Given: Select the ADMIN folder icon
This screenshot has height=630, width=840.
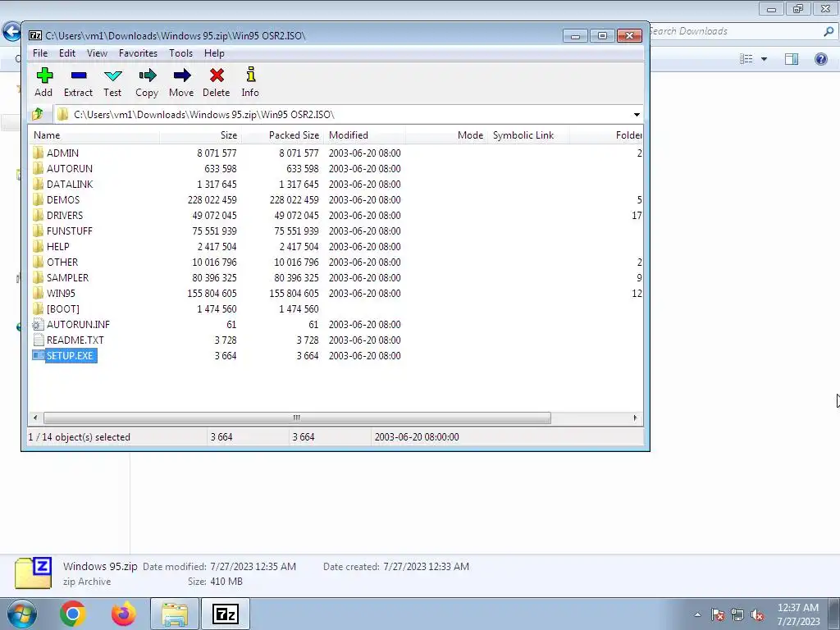Looking at the screenshot, I should [x=38, y=153].
